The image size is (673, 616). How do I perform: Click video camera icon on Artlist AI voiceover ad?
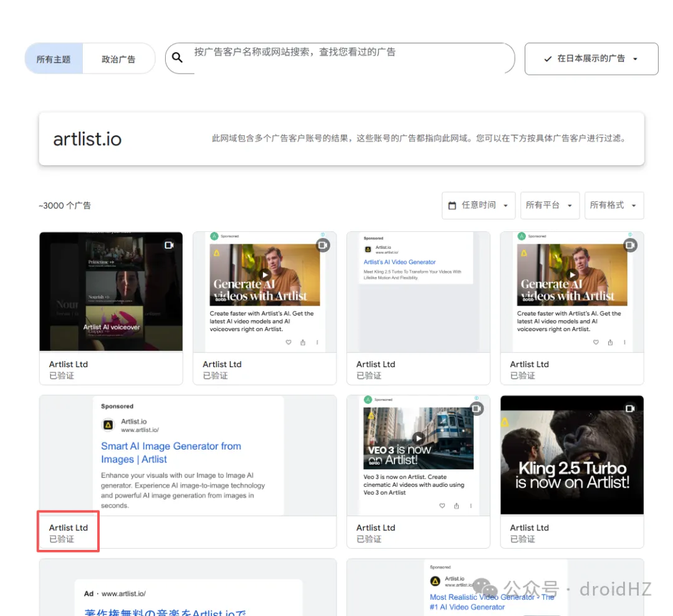(x=169, y=246)
